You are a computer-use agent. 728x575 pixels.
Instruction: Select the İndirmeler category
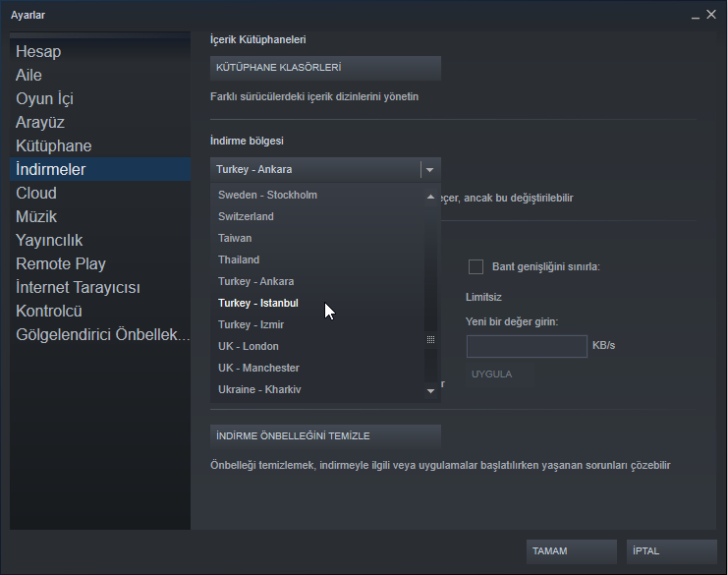(x=100, y=169)
